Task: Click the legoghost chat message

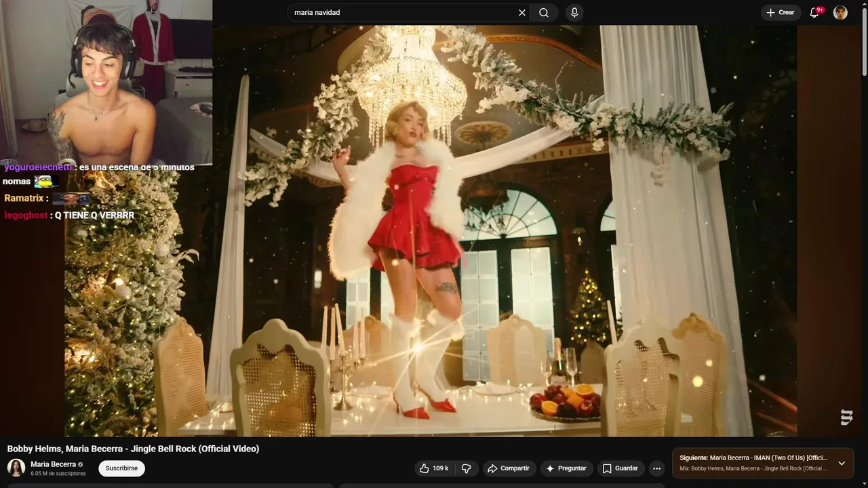Action: click(69, 216)
